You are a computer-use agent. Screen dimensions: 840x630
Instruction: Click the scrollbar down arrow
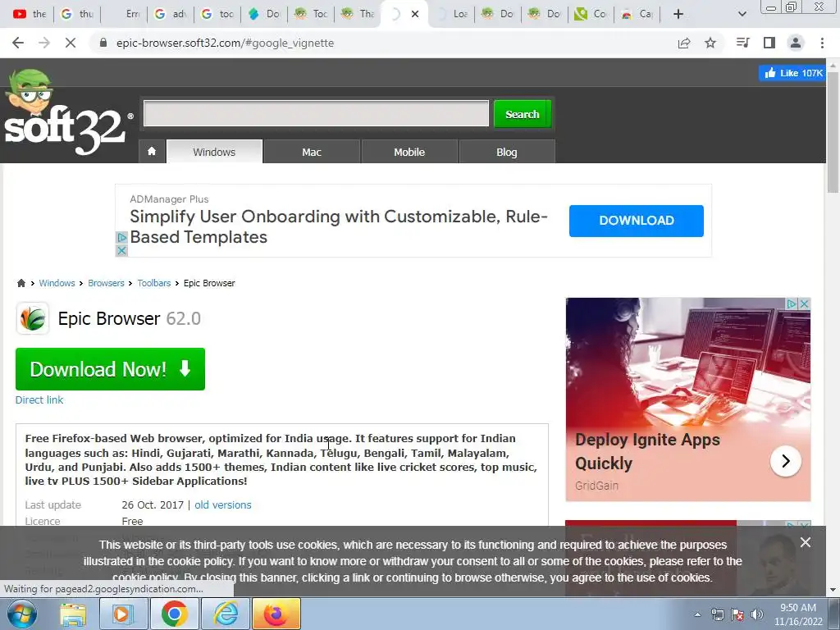click(x=833, y=590)
